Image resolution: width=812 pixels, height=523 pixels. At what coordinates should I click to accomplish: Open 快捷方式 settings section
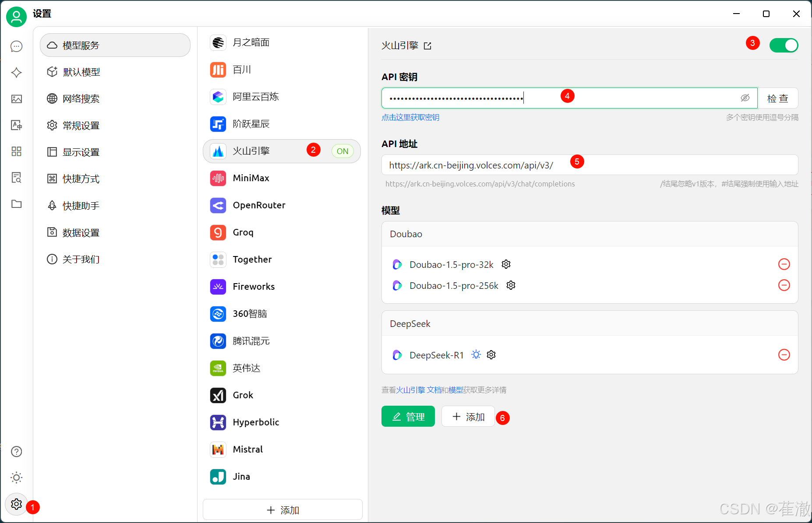pyautogui.click(x=115, y=179)
